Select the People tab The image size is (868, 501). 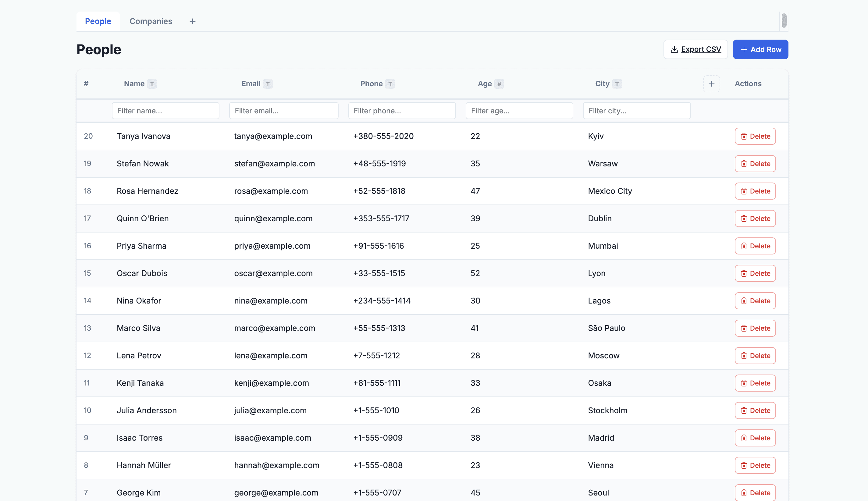tap(98, 21)
